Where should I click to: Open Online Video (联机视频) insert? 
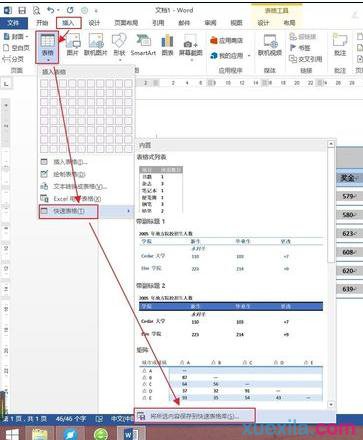click(270, 45)
